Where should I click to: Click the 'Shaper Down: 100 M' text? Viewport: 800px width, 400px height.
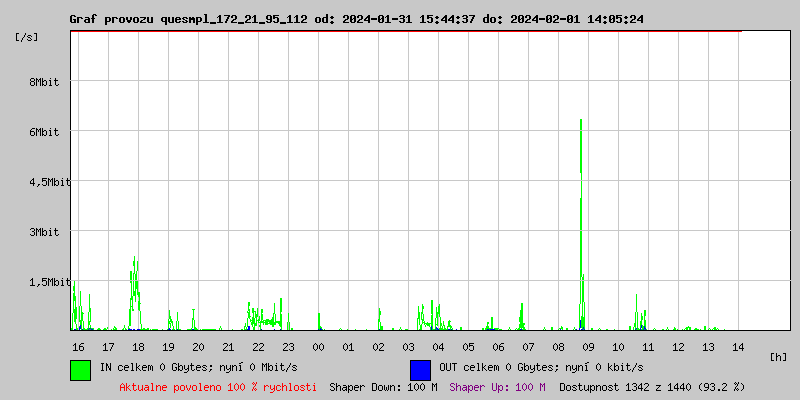383,386
